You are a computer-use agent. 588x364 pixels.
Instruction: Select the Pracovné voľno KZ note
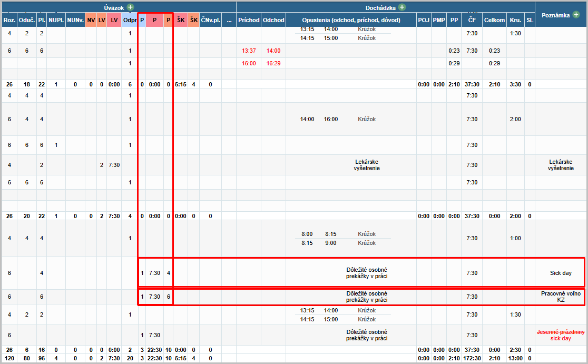[x=561, y=297]
